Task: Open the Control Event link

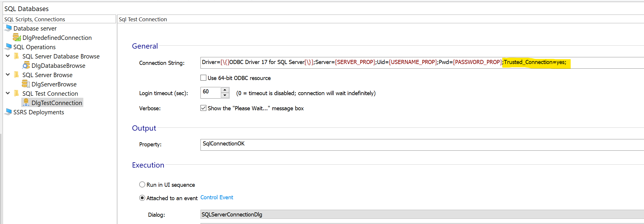Action: tap(217, 198)
